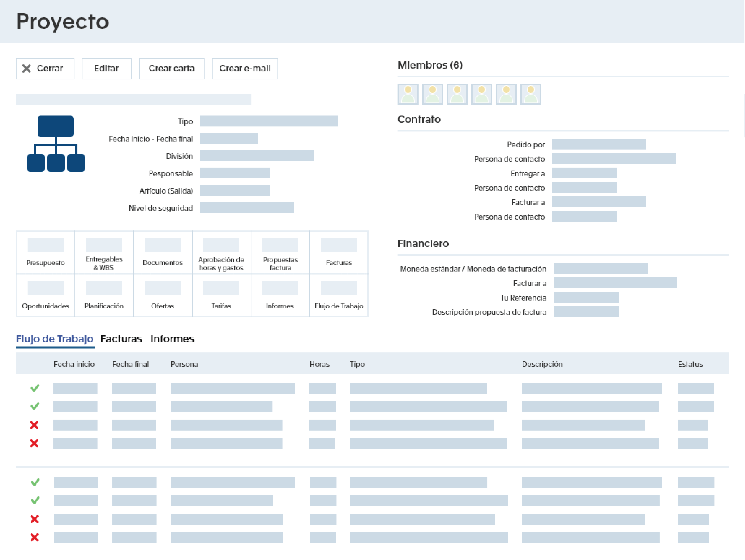Viewport: 745px width, 560px height.
Task: Switch to the Facturas tab
Action: (x=121, y=339)
